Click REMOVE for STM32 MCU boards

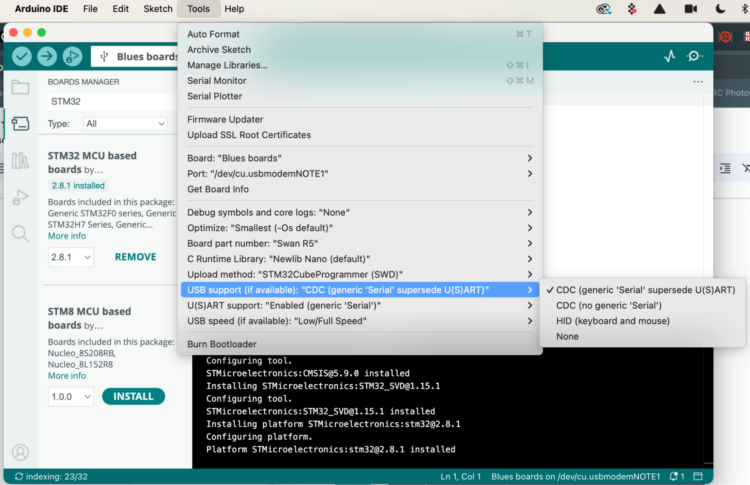tap(135, 257)
